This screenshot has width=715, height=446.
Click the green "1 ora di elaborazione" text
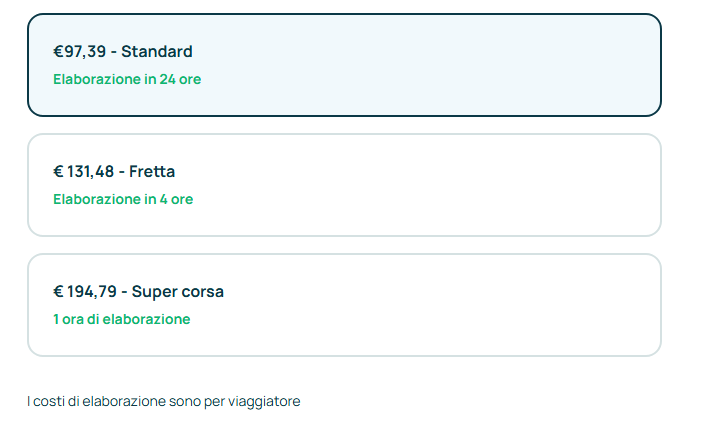point(121,319)
